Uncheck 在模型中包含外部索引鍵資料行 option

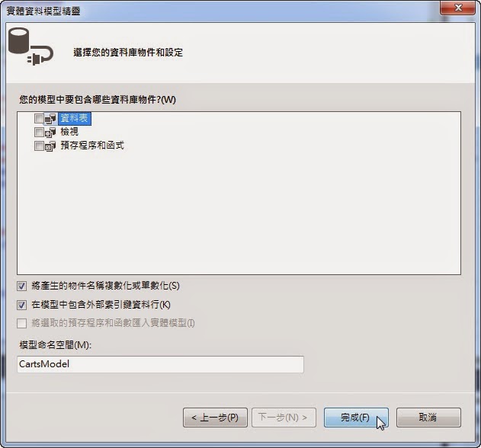[x=21, y=305]
